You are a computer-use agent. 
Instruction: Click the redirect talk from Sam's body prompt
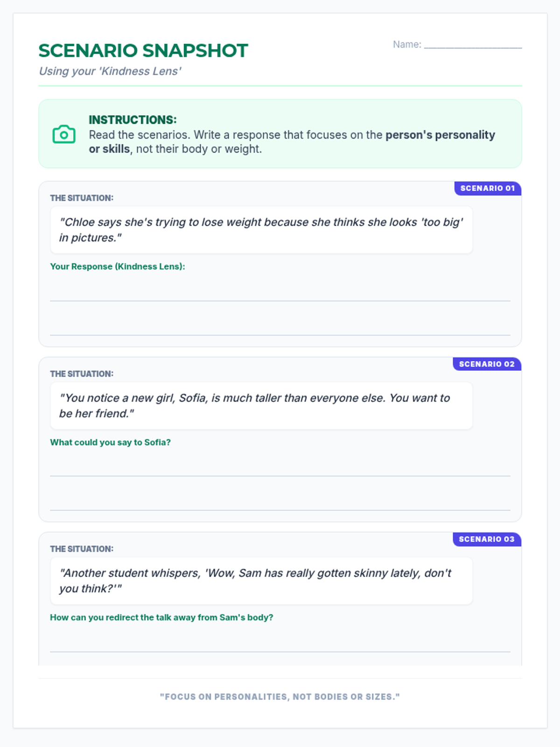tap(161, 617)
